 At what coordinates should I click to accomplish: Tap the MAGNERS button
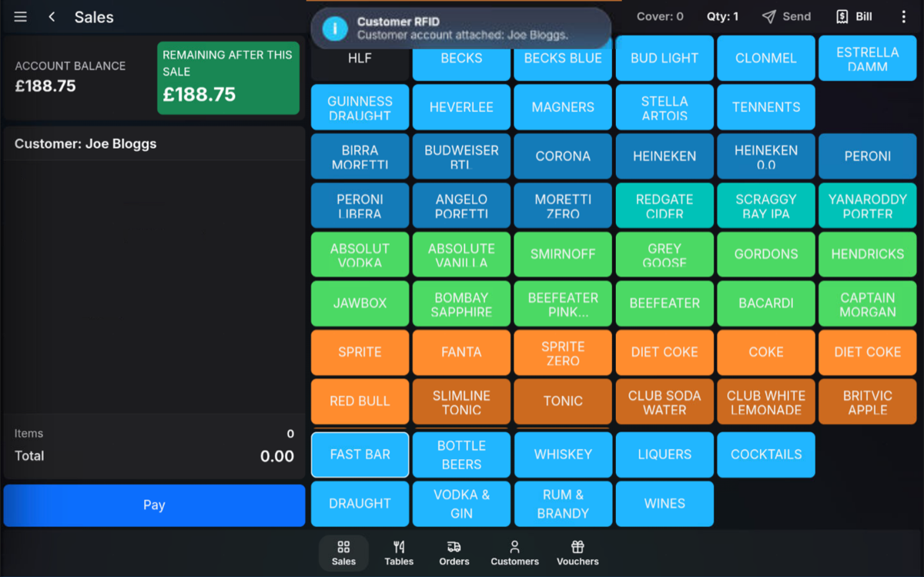563,107
